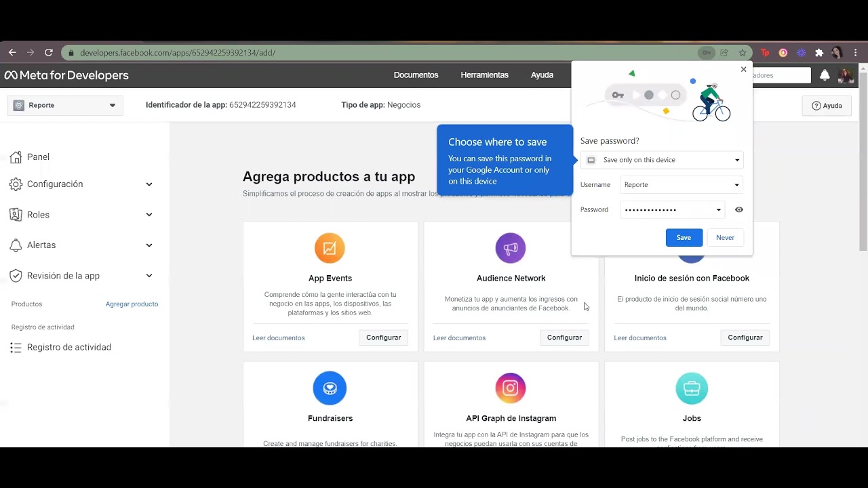The height and width of the screenshot is (488, 868).
Task: Open Leer documentos for Audience Network
Action: [x=459, y=338]
